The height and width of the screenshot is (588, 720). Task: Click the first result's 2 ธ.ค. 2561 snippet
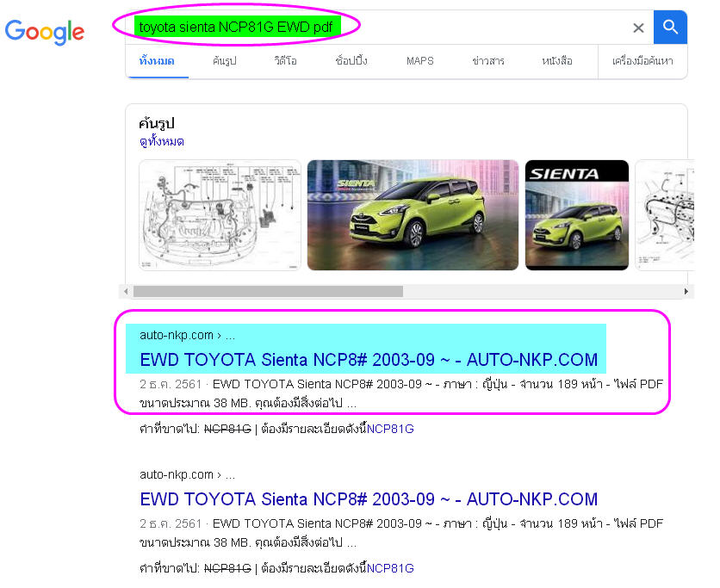click(x=401, y=393)
